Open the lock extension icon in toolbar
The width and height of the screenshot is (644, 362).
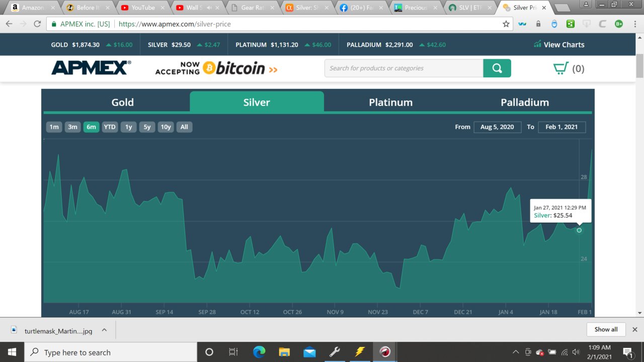[x=538, y=24]
